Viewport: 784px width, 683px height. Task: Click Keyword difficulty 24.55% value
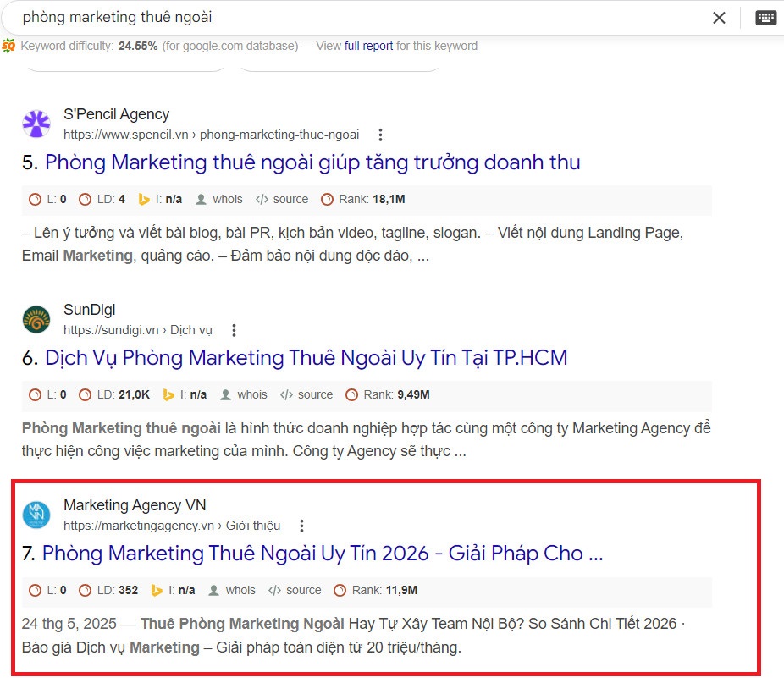(x=138, y=46)
